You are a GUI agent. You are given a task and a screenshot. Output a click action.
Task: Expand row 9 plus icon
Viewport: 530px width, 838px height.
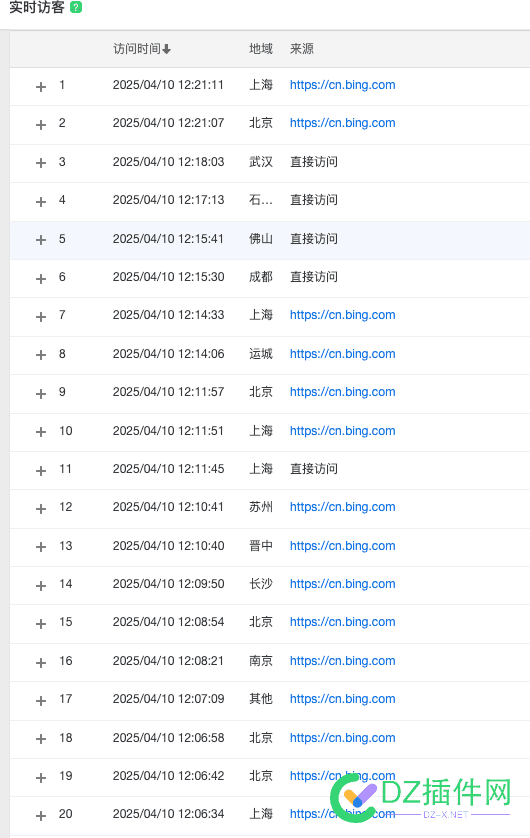41,393
